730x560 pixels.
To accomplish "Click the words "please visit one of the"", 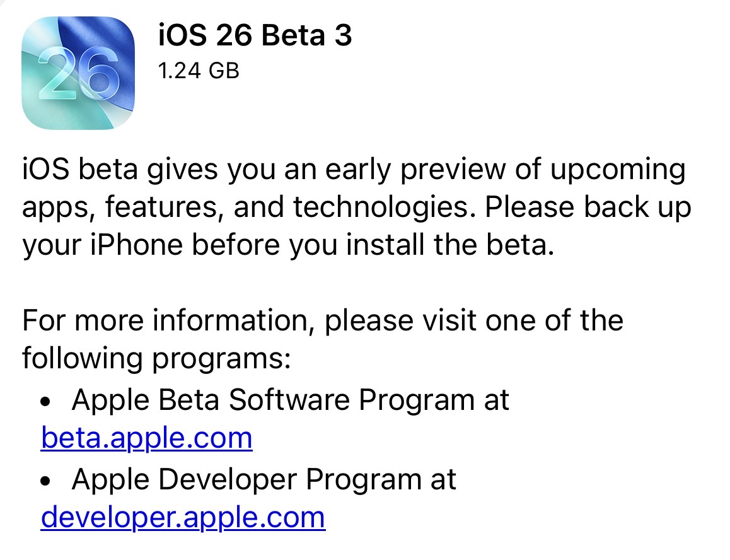I will click(473, 320).
